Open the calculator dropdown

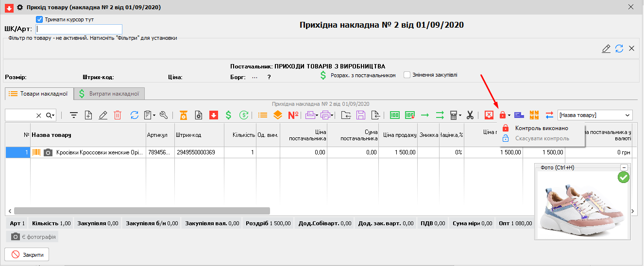(460, 116)
